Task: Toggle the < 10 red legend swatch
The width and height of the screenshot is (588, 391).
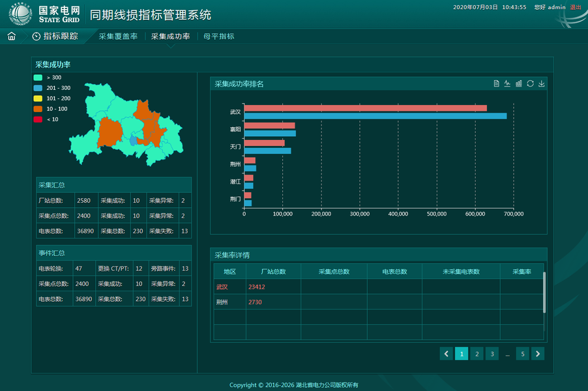Action: click(x=38, y=120)
